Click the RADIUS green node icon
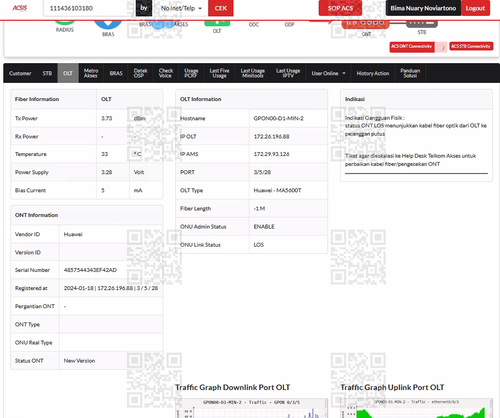Screen dimensions: 500x418 65,23
